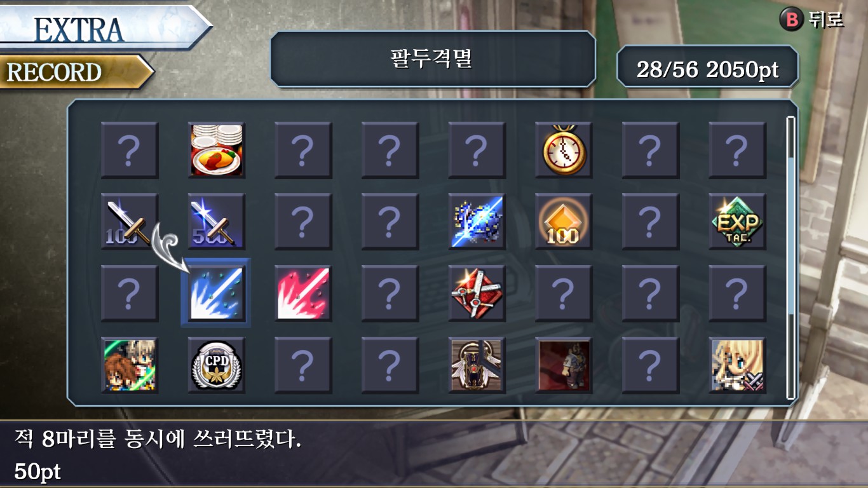Select the EXP TAC. badge icon
Viewport: 868px width, 488px height.
click(737, 222)
